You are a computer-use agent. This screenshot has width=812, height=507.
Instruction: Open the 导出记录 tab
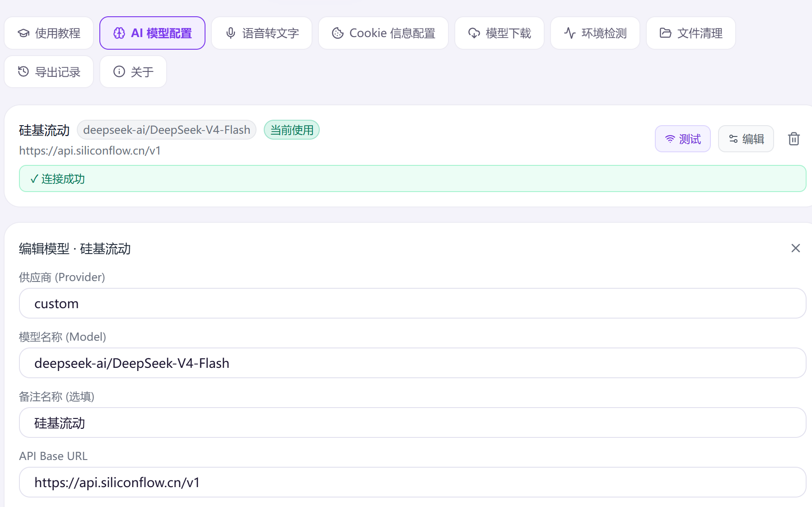[x=49, y=71]
